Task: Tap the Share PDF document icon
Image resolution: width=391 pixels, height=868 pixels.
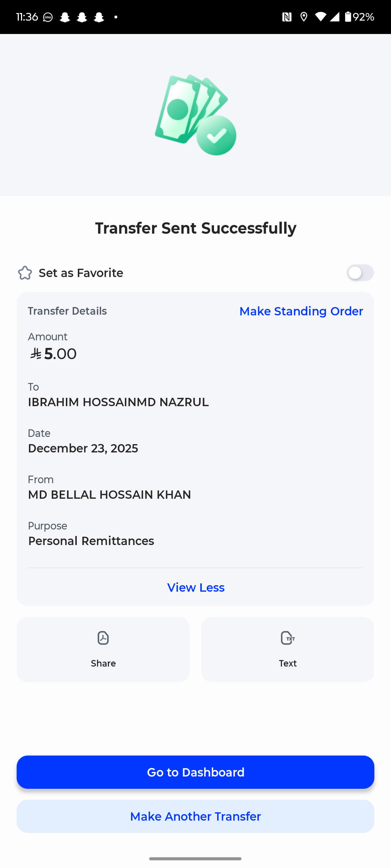Action: tap(103, 638)
